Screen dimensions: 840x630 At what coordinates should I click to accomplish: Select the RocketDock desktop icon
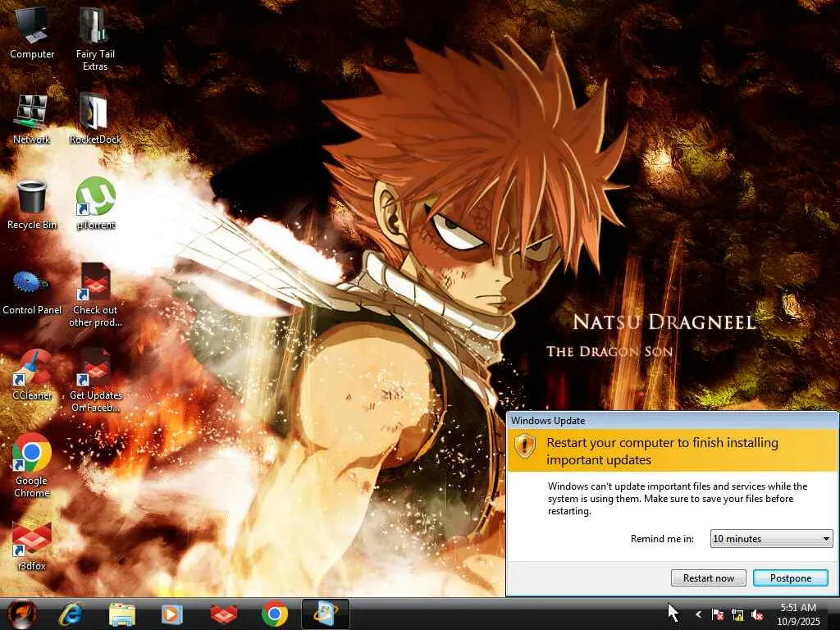pyautogui.click(x=95, y=119)
